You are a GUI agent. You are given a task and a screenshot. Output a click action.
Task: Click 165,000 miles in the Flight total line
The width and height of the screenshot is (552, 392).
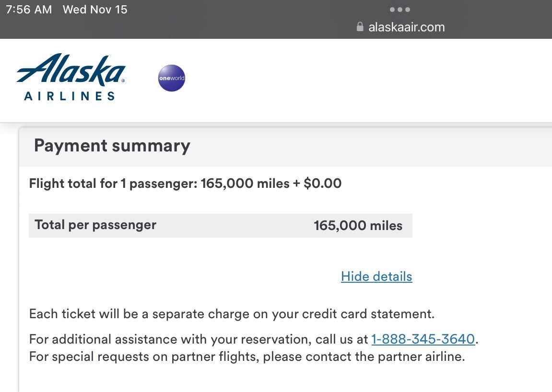(x=245, y=184)
